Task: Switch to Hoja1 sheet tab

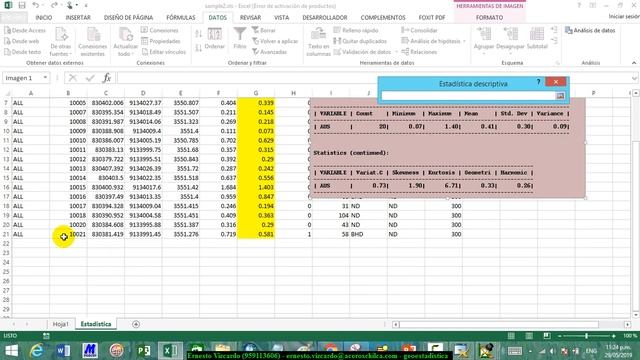Action: [x=60, y=324]
